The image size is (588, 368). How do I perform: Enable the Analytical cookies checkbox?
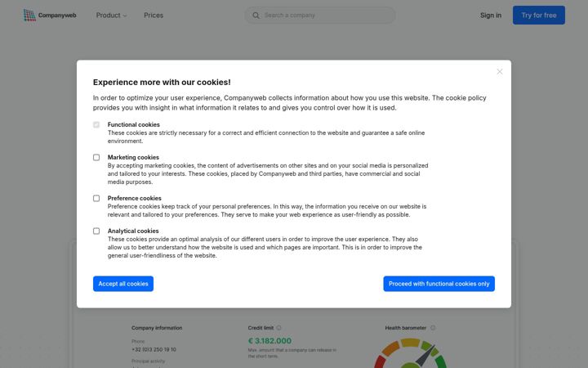click(96, 231)
